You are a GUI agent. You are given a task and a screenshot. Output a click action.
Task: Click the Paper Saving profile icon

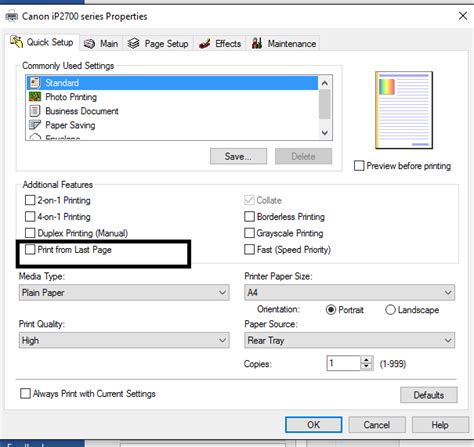[35, 125]
